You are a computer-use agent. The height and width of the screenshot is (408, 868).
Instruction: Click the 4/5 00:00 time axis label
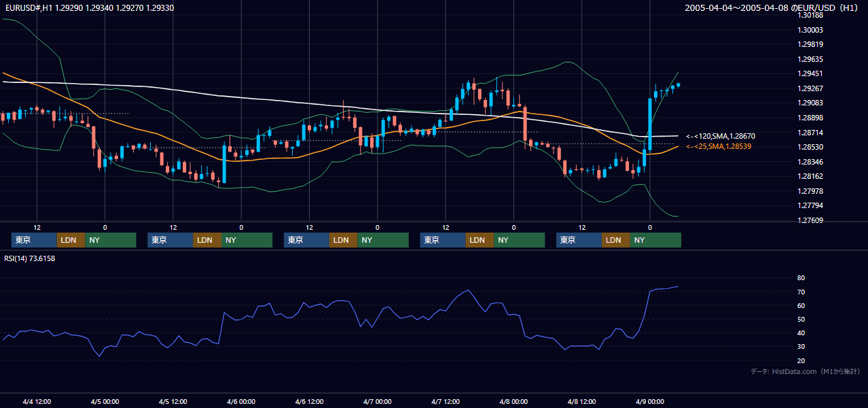coord(105,401)
